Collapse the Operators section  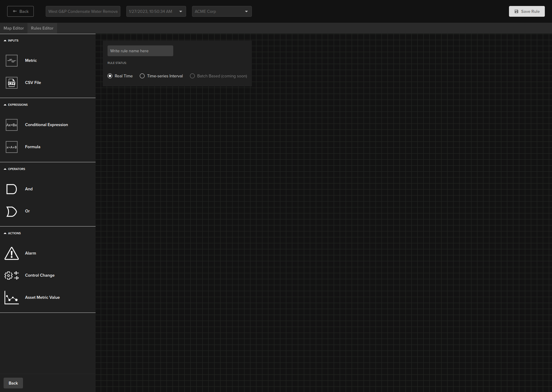click(x=5, y=169)
